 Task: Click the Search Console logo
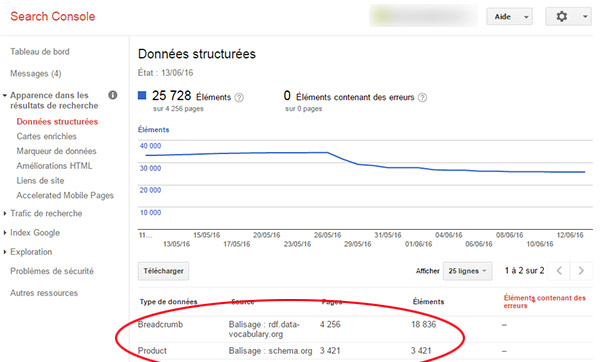tap(52, 16)
